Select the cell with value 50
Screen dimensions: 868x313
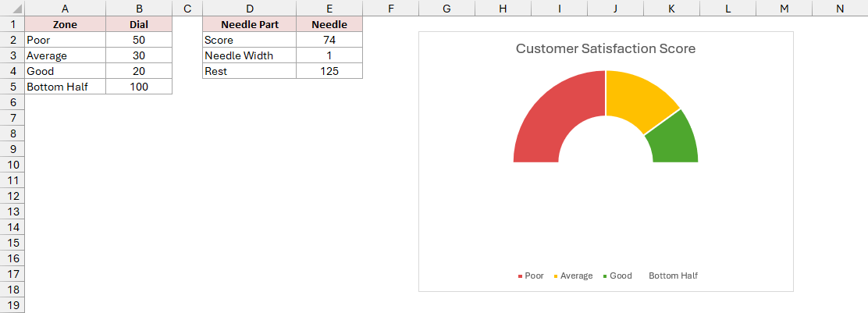[x=139, y=40]
